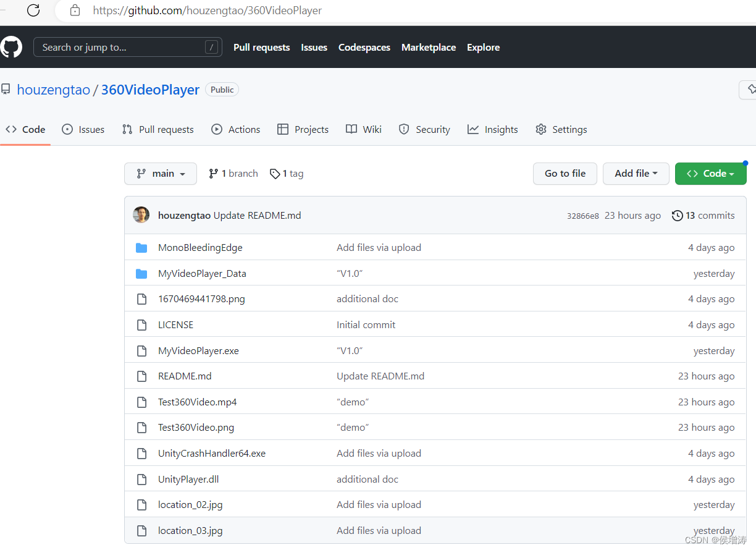Open Explore in top navigation

click(484, 48)
